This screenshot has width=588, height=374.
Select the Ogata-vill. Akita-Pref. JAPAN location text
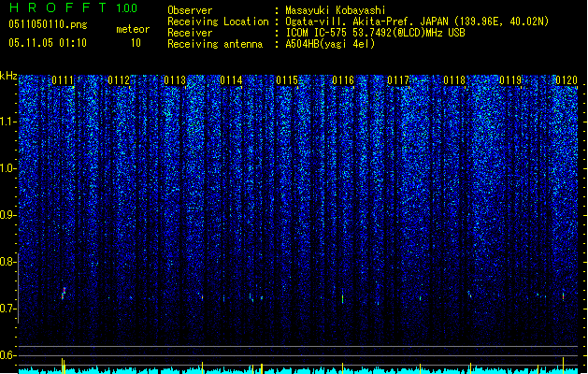coord(417,22)
